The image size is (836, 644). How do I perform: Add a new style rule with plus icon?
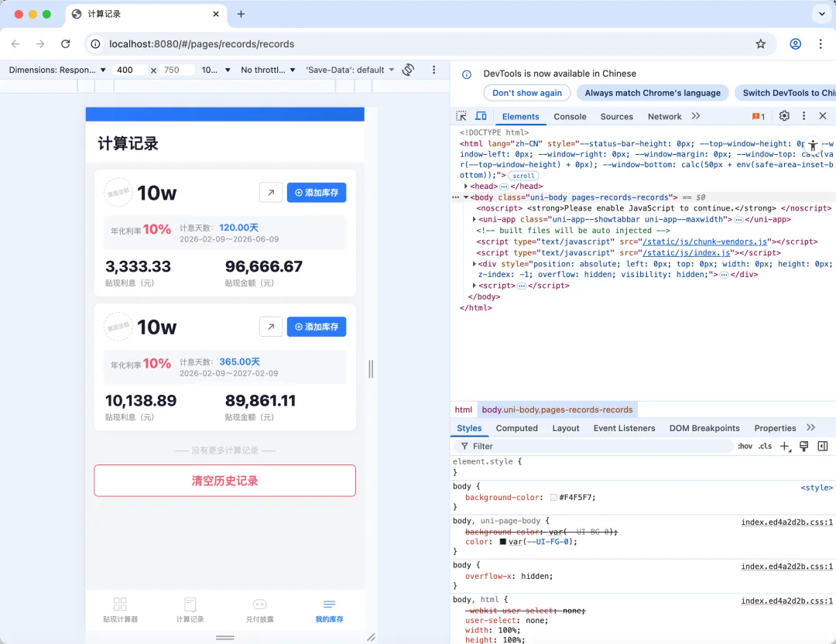783,446
